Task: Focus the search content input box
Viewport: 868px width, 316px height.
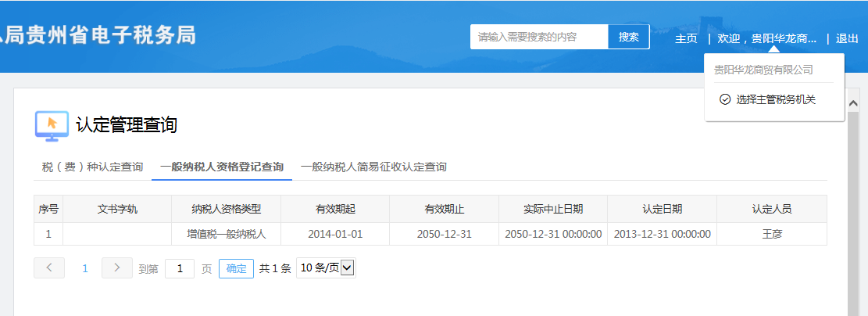Action: click(x=538, y=37)
